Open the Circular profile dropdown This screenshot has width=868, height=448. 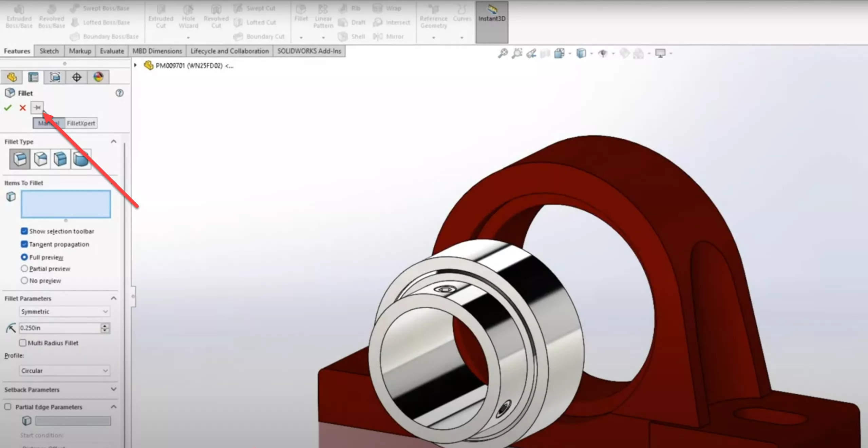point(64,370)
